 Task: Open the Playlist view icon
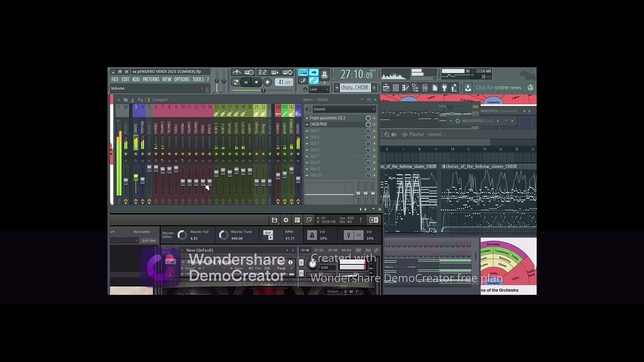tap(386, 88)
